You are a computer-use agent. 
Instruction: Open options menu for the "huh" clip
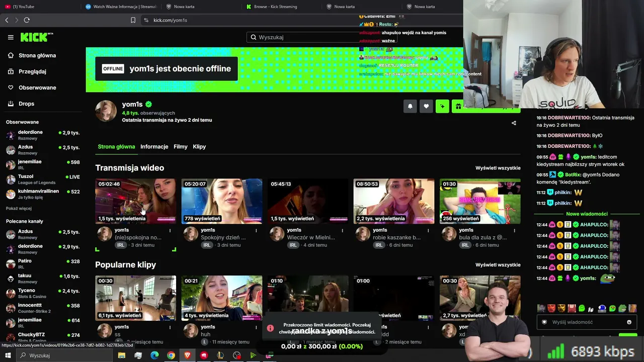point(256,328)
